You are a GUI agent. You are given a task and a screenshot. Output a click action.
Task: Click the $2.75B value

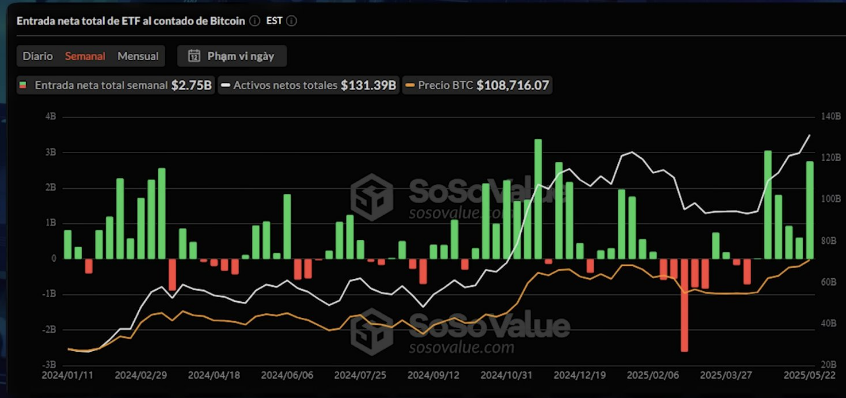click(192, 85)
